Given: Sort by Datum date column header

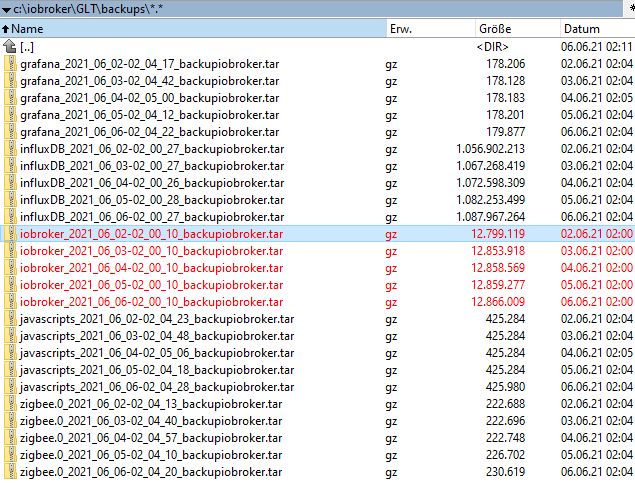Looking at the screenshot, I should 598,29.
